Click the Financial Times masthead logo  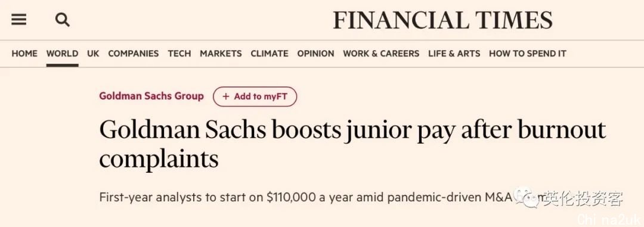pos(442,20)
